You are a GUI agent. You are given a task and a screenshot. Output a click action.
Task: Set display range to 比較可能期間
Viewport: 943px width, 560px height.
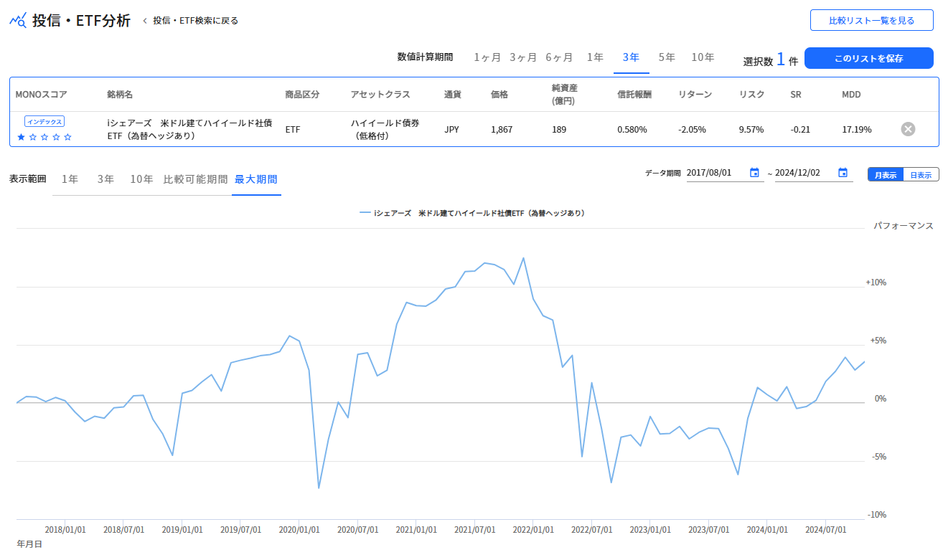[x=195, y=179]
